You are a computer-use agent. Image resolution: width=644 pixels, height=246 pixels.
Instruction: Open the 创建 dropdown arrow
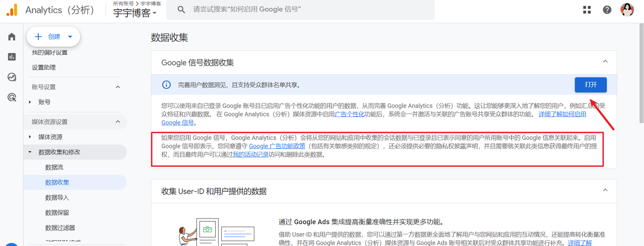click(x=70, y=37)
